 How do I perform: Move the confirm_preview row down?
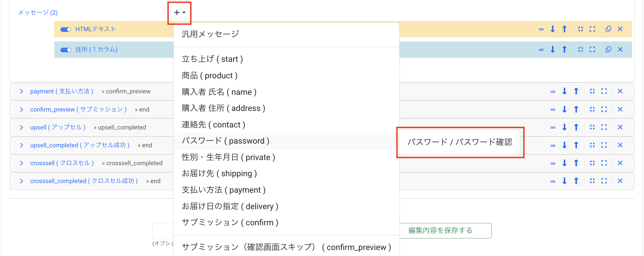(564, 109)
